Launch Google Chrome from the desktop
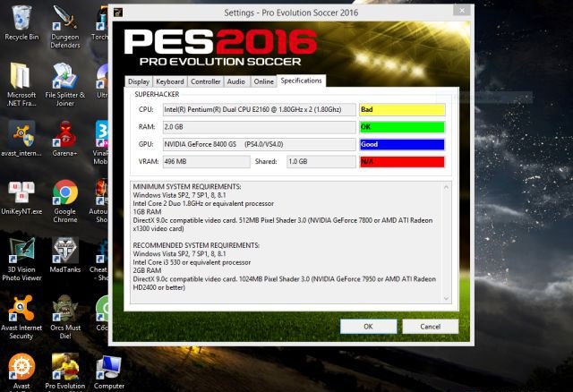Screen dimensions: 573x392 [65, 201]
